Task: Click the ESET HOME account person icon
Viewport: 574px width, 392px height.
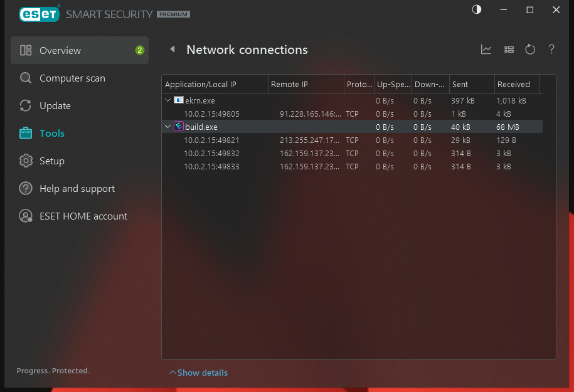Action: [26, 216]
